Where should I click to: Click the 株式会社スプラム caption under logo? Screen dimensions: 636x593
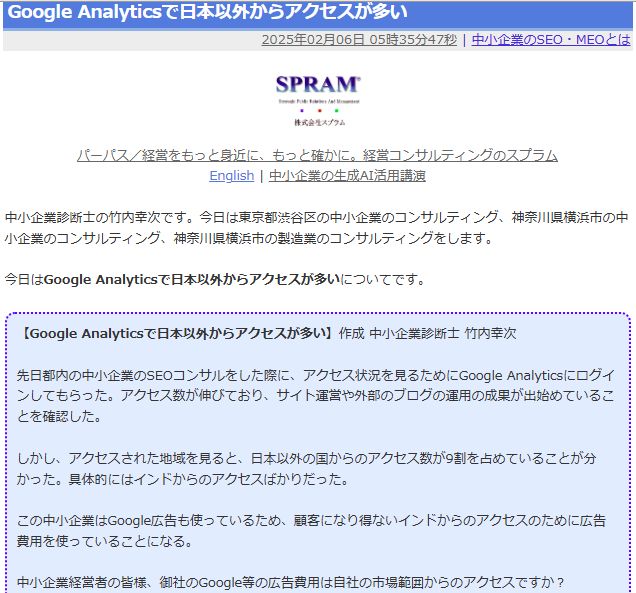coord(320,122)
